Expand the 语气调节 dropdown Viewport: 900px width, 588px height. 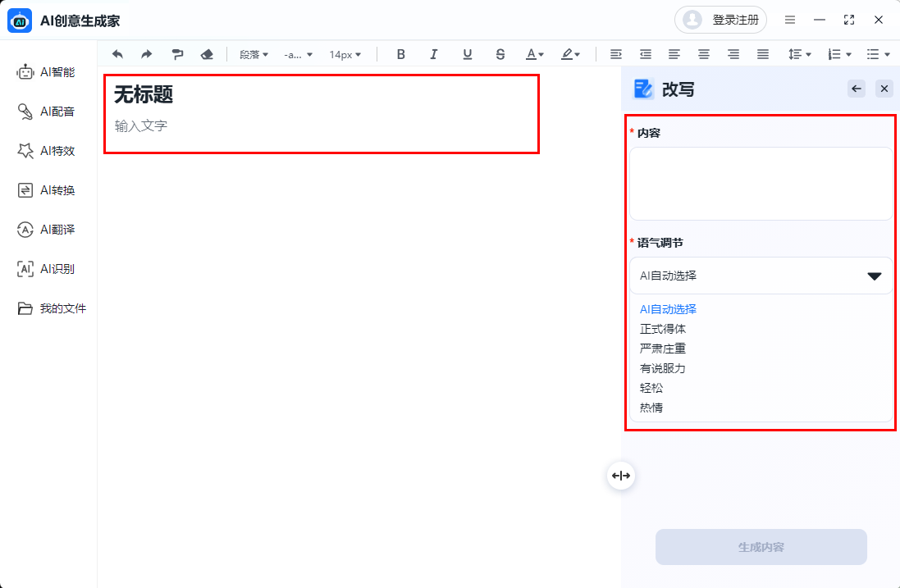pyautogui.click(x=761, y=276)
